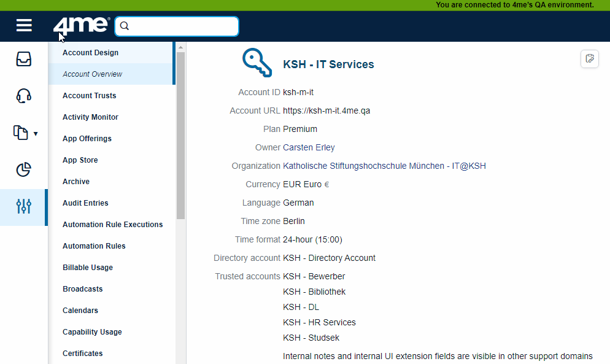610x364 pixels.
Task: Open the Records documents icon
Action: (21, 133)
